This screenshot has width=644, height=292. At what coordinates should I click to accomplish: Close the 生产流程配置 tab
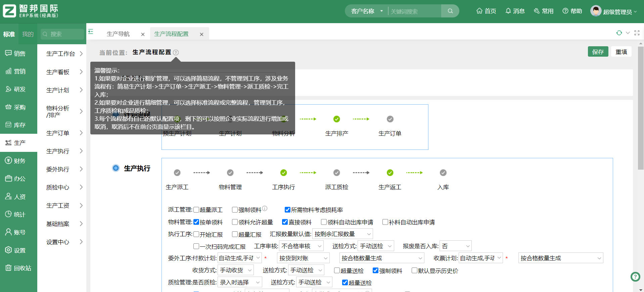[201, 34]
